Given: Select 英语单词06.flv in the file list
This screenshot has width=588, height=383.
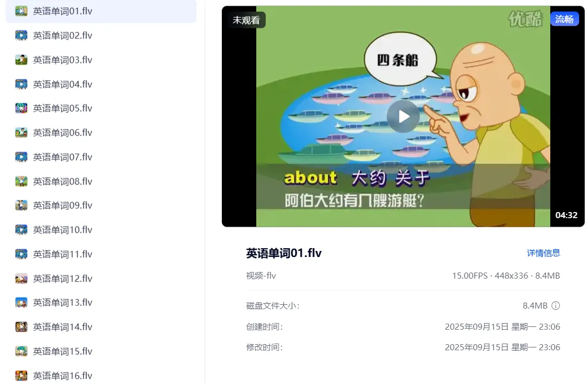Looking at the screenshot, I should click(101, 133).
